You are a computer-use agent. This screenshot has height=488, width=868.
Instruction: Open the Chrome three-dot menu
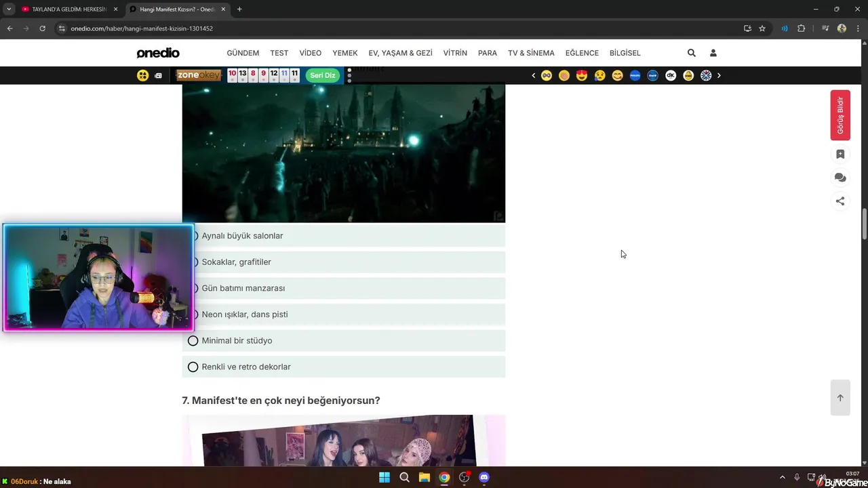(x=856, y=28)
